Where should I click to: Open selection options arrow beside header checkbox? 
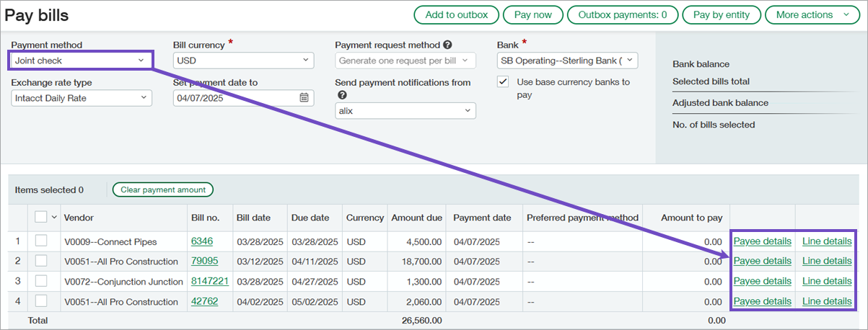tap(53, 218)
